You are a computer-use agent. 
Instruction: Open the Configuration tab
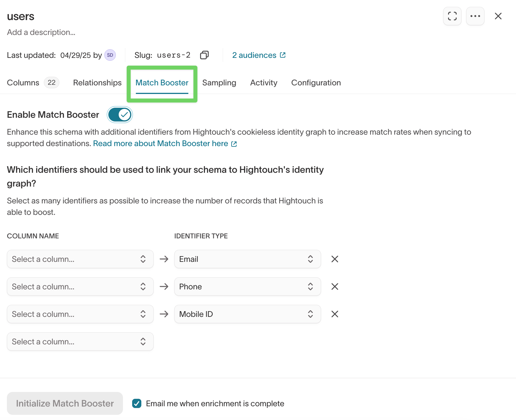[x=316, y=83]
